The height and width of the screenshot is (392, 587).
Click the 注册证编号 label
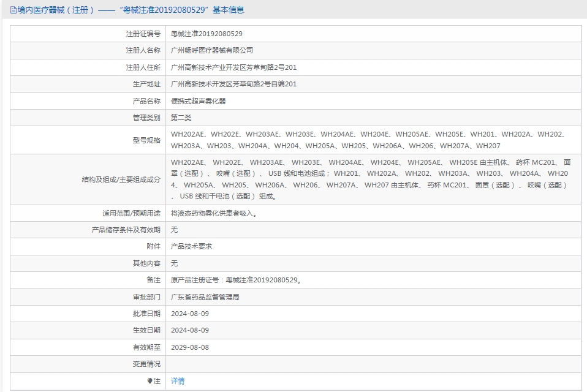pos(143,34)
